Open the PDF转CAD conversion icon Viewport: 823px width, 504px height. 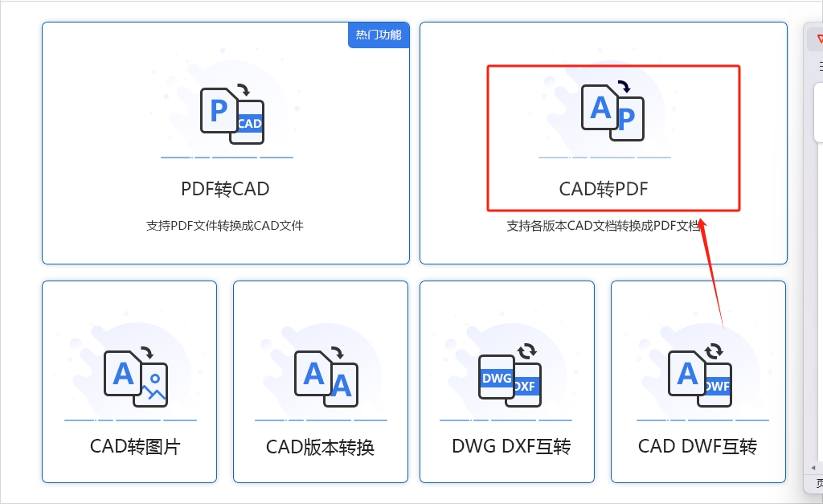pos(232,114)
